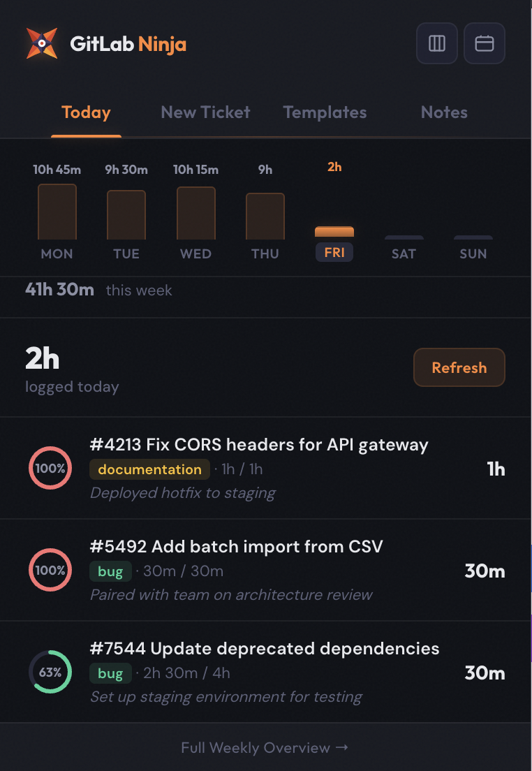
Task: Click the 63% progress ring on ticket #7544
Action: tap(50, 672)
